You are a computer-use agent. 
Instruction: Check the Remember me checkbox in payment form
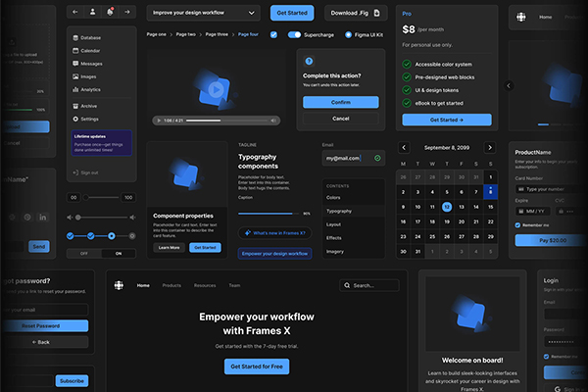(518, 225)
